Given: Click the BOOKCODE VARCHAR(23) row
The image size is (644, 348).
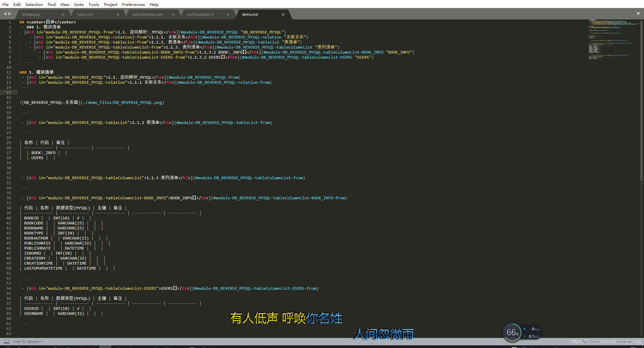Looking at the screenshot, I should tap(61, 223).
